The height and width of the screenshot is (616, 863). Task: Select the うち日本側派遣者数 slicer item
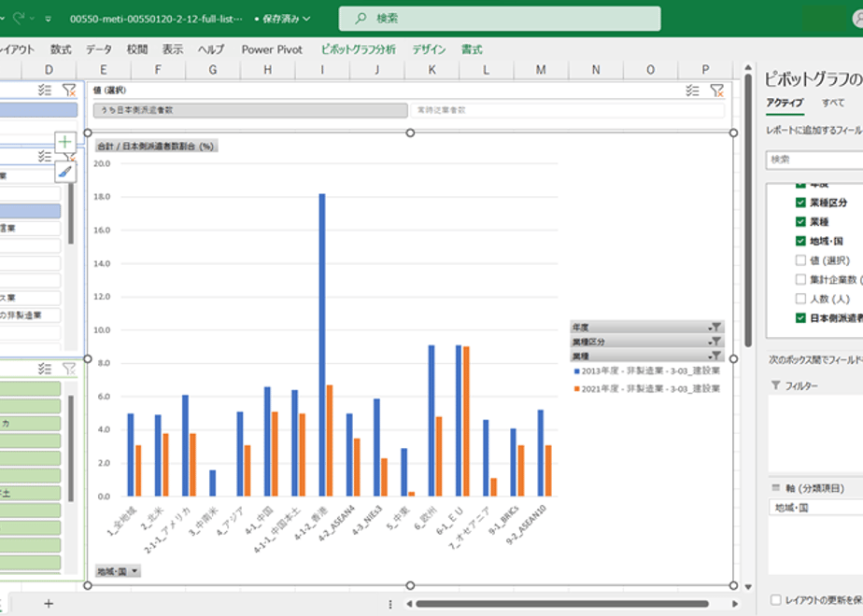click(250, 110)
